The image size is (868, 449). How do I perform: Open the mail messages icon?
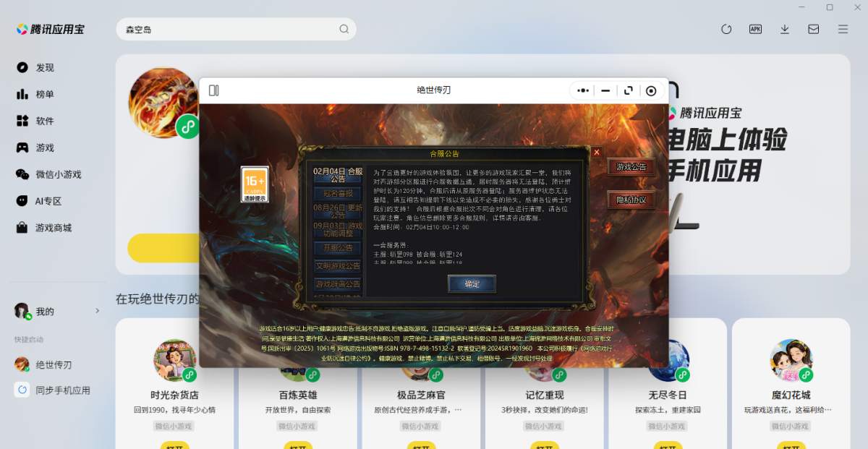click(814, 29)
